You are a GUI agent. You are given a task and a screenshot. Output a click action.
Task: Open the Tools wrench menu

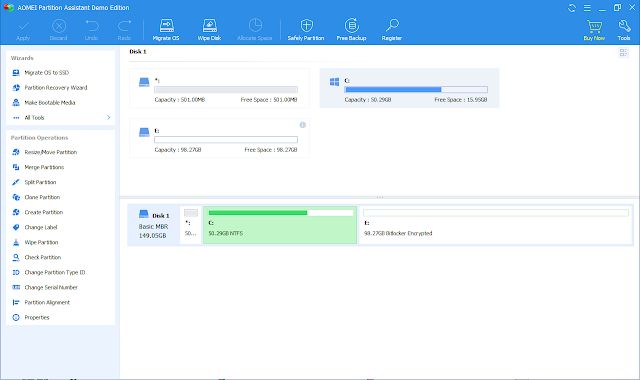point(624,30)
